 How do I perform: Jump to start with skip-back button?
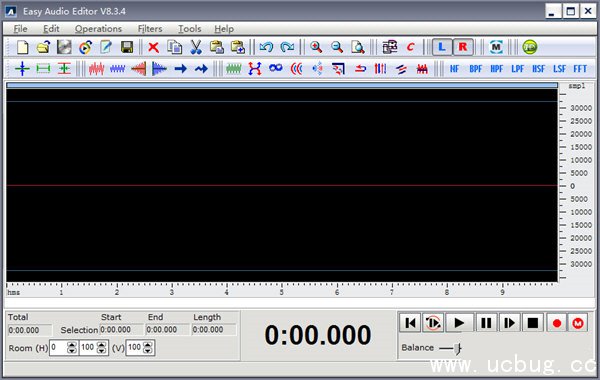point(410,323)
